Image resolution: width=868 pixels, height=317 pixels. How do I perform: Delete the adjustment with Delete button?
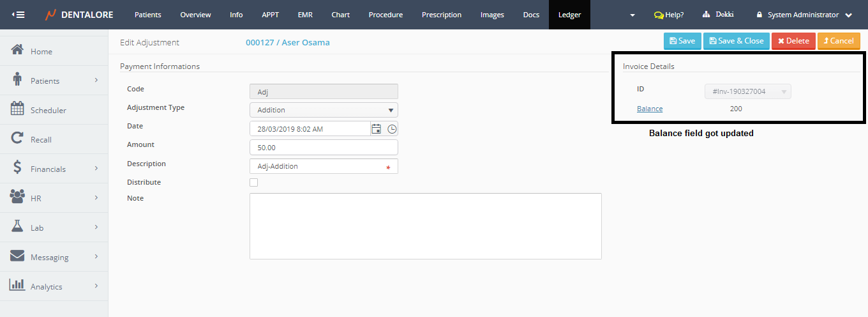click(x=793, y=41)
